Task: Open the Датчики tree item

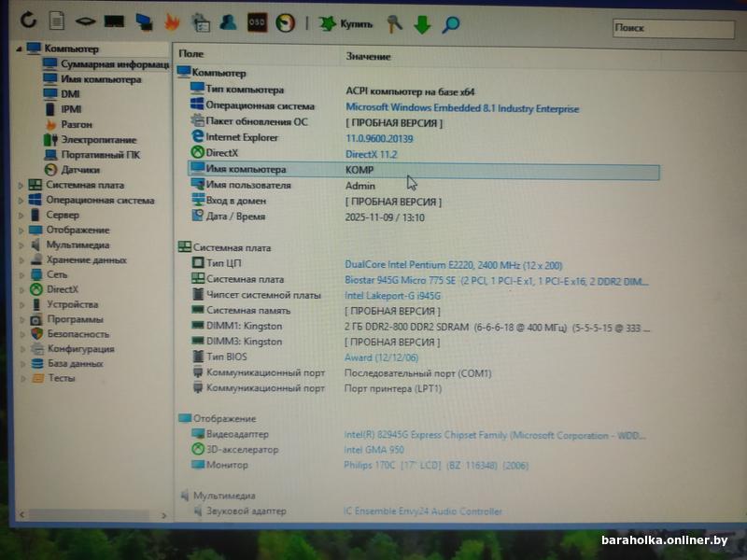Action: (80, 170)
